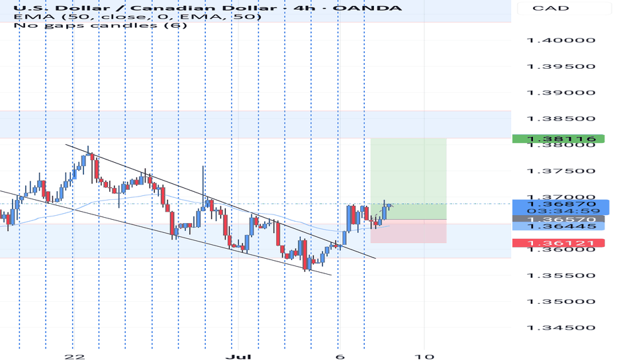Select the lower black descending trendline
The image size is (617, 364).
166,233
